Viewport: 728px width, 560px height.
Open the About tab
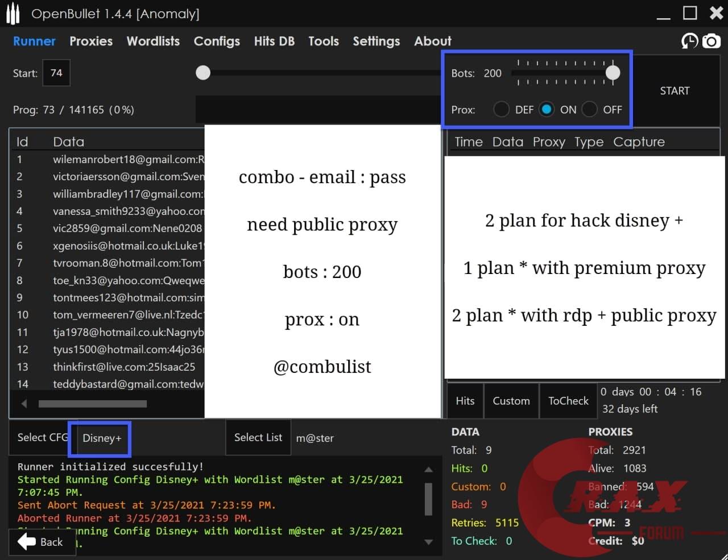[x=432, y=41]
